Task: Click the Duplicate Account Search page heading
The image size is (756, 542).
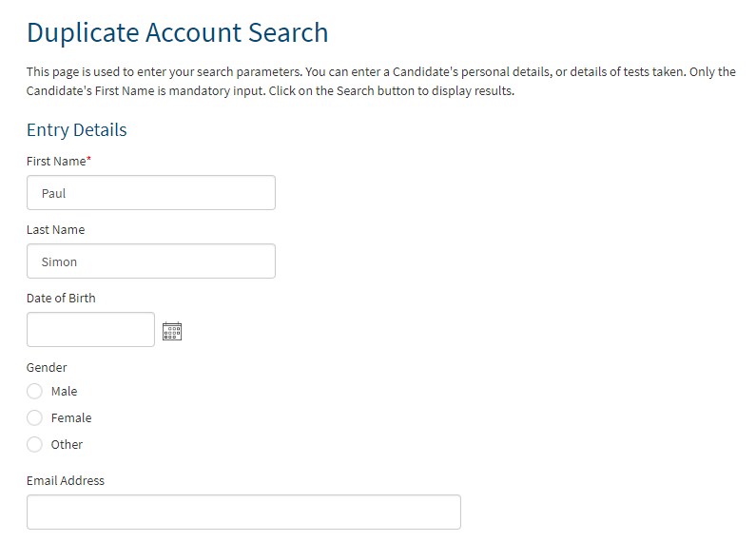Action: (x=178, y=32)
